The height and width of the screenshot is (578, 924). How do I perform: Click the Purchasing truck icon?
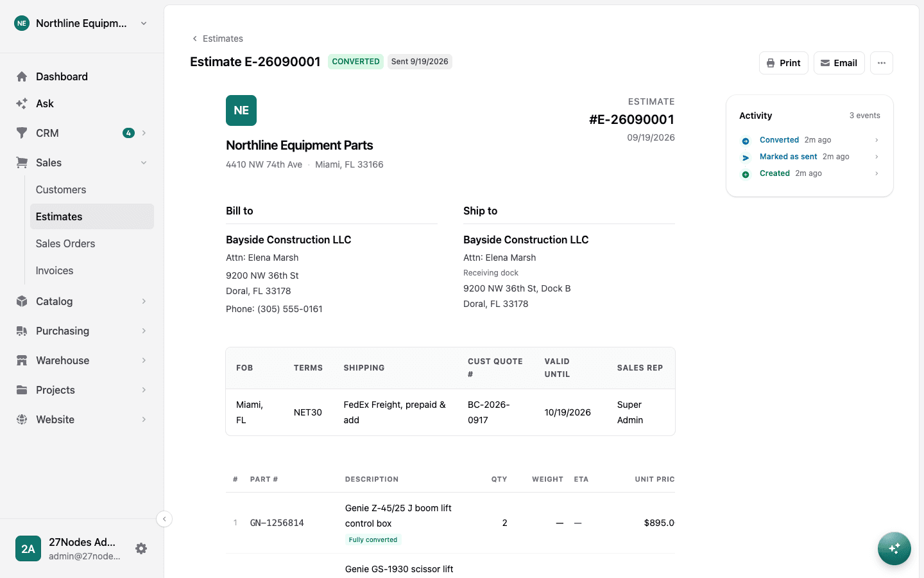point(22,331)
